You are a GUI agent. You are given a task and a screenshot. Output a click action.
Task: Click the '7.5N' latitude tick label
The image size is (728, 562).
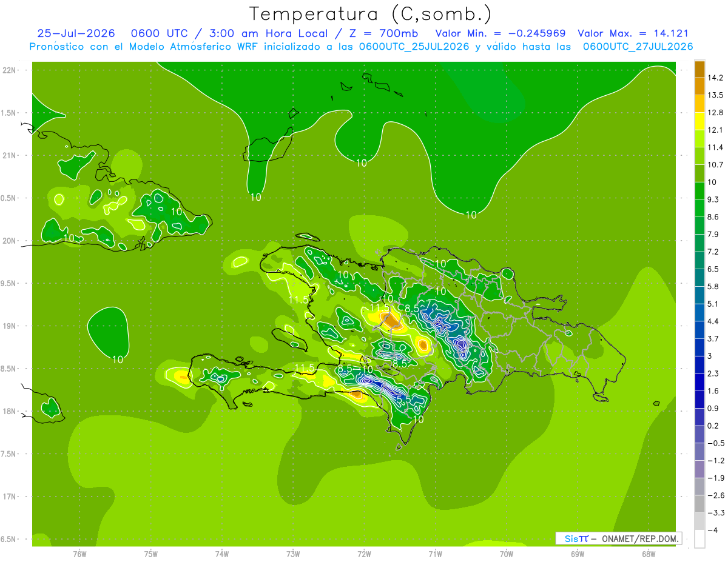9,454
